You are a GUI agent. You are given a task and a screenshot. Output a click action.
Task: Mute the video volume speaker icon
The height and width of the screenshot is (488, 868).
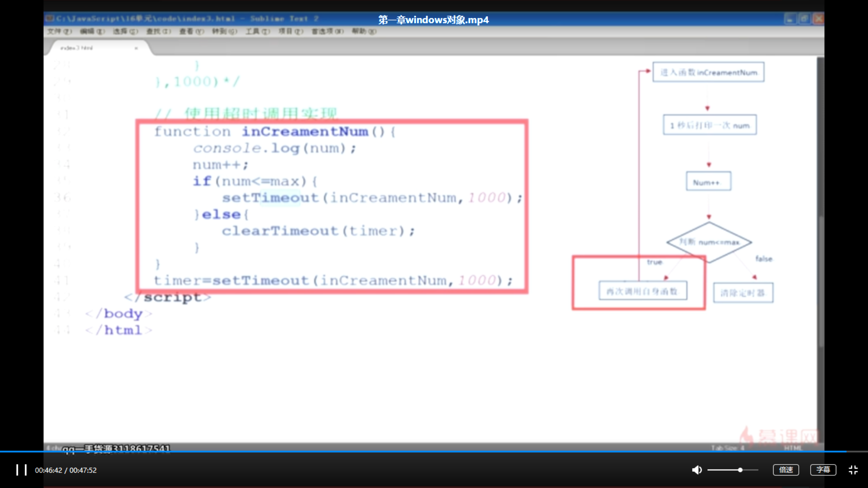point(697,470)
